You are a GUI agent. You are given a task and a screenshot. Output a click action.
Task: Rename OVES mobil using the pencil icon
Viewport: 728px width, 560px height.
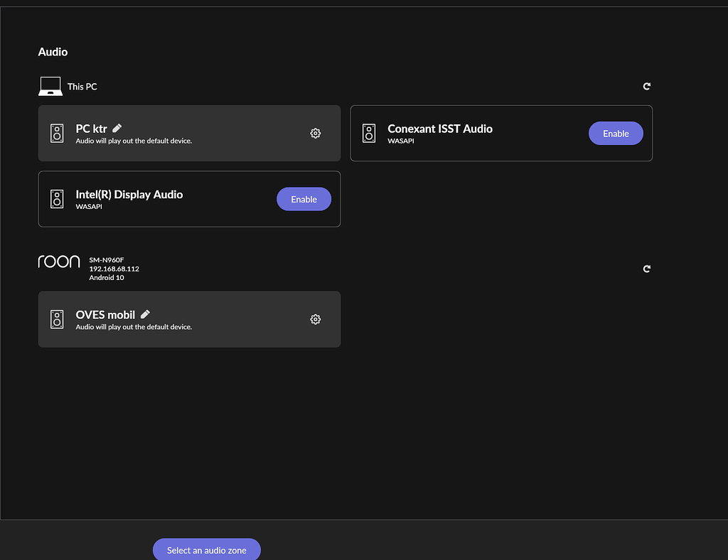pos(144,313)
